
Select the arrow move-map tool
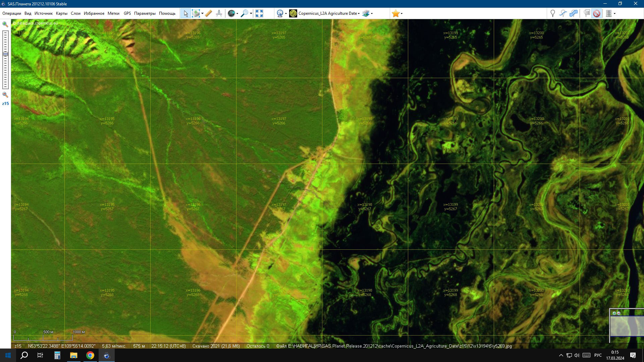click(185, 13)
